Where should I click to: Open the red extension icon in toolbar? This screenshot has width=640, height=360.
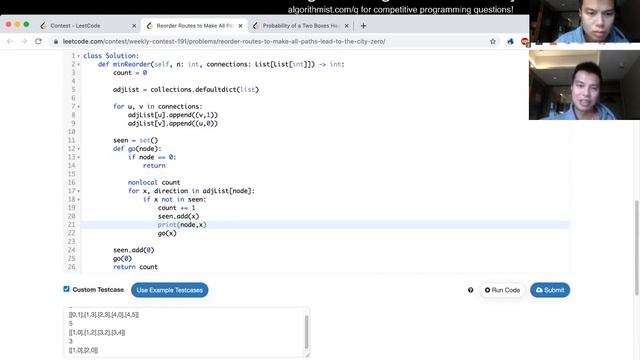(x=524, y=41)
